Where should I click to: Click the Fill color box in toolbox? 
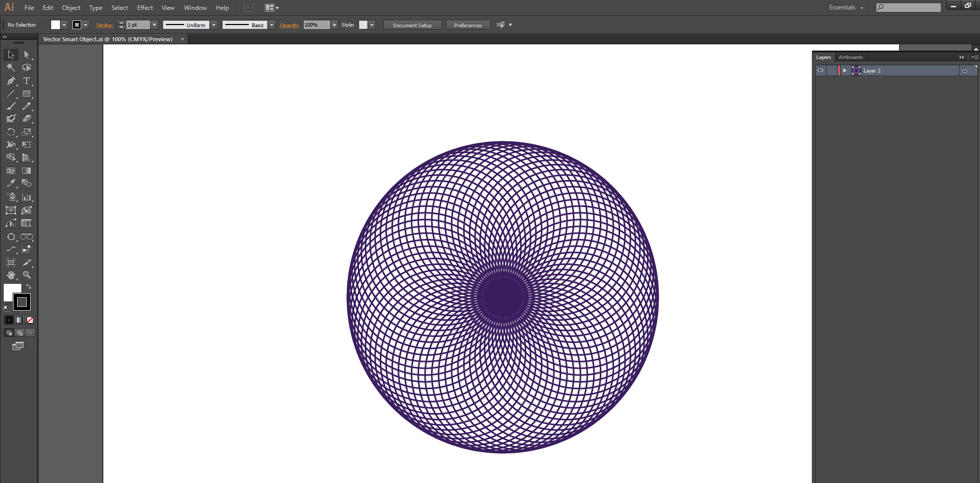10,291
